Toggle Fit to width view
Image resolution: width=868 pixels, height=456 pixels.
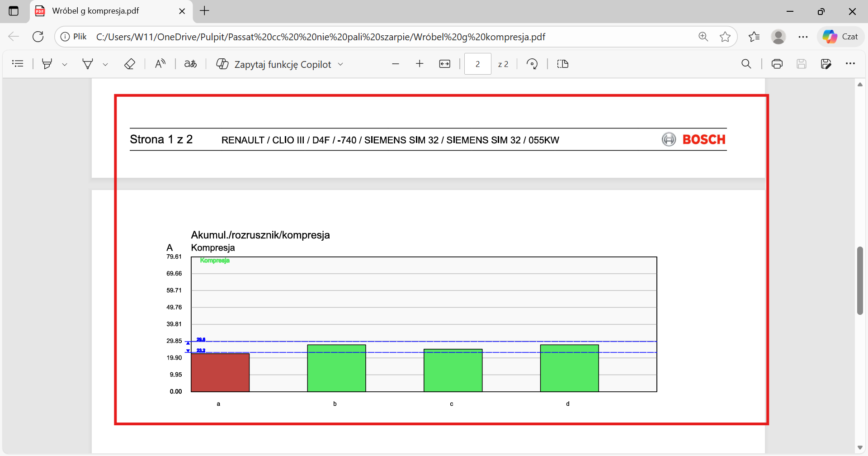(x=445, y=64)
